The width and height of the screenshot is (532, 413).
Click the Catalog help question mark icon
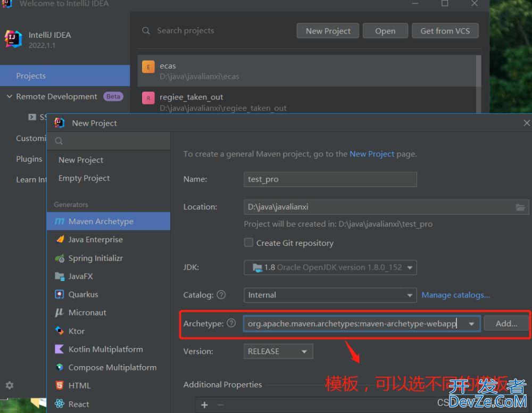pos(221,294)
